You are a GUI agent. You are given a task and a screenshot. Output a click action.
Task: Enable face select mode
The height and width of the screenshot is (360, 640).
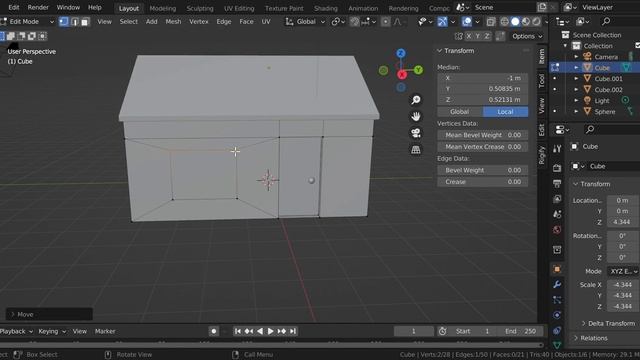[x=85, y=22]
